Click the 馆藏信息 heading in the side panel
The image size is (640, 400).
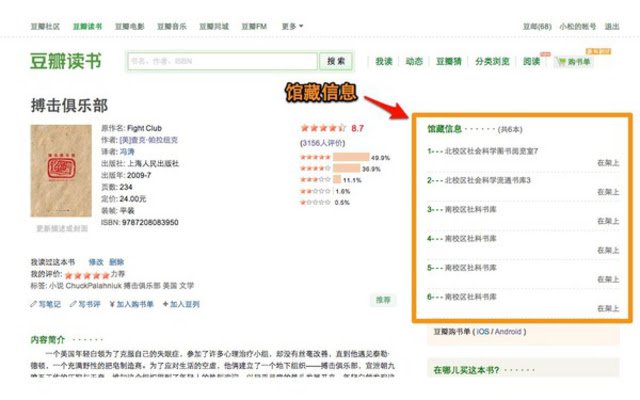click(x=444, y=129)
